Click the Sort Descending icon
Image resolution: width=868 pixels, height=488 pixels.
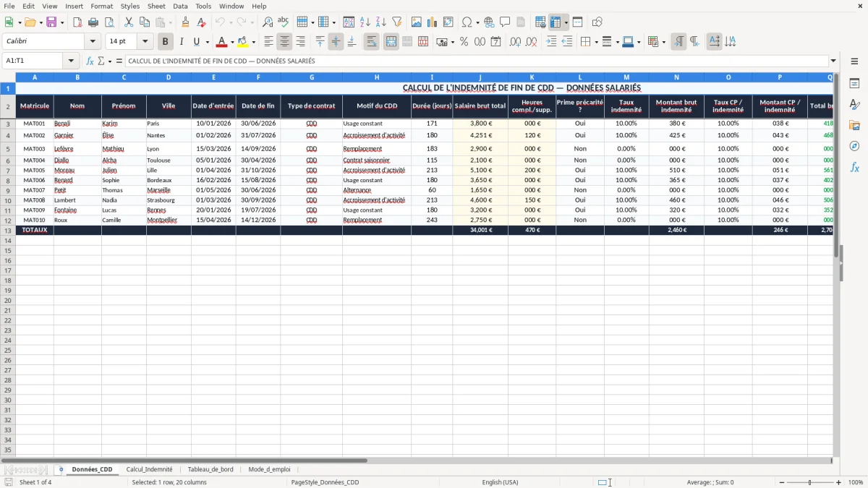pos(380,22)
